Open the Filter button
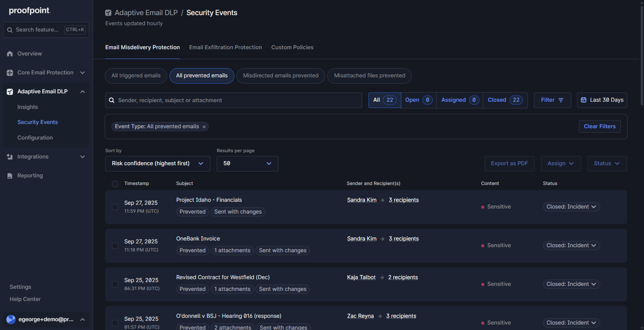Viewport: 644px width, 330px height. [552, 100]
